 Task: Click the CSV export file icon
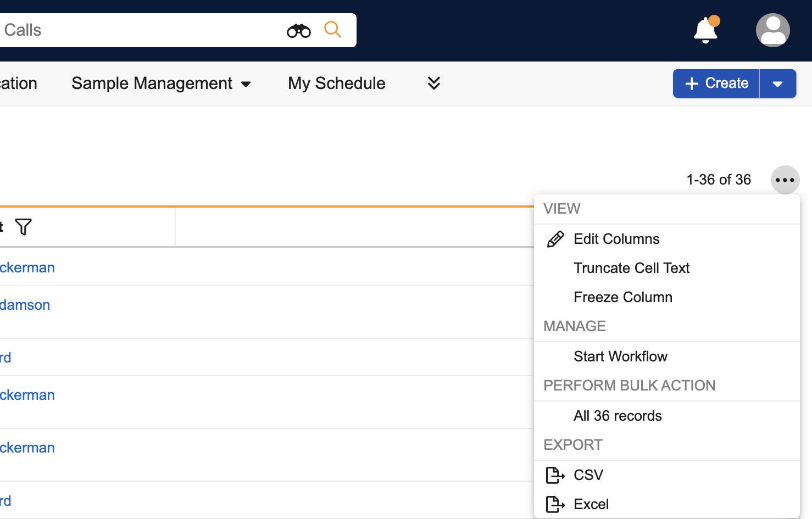pyautogui.click(x=555, y=475)
